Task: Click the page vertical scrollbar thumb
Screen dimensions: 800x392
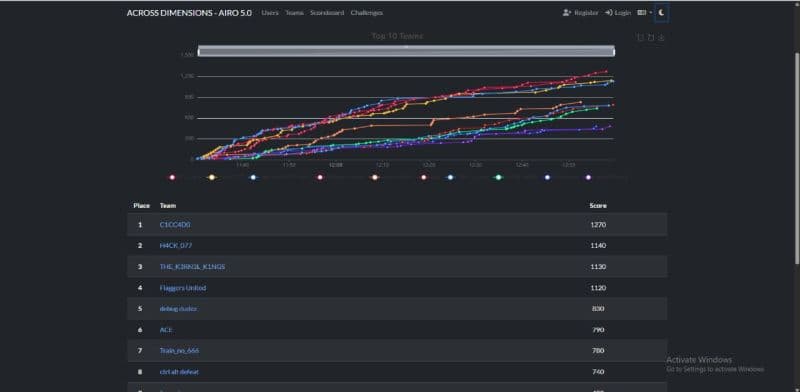Action: coord(797,158)
